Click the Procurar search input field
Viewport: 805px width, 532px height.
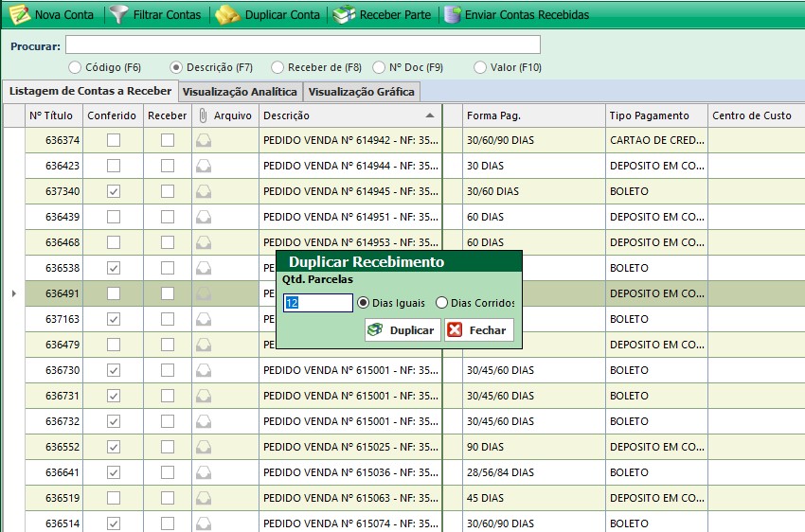(x=303, y=45)
